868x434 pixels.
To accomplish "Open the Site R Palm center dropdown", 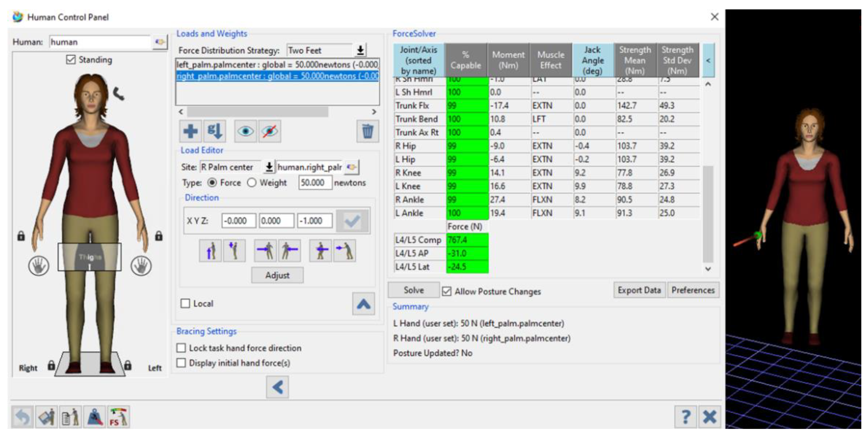I will click(269, 167).
